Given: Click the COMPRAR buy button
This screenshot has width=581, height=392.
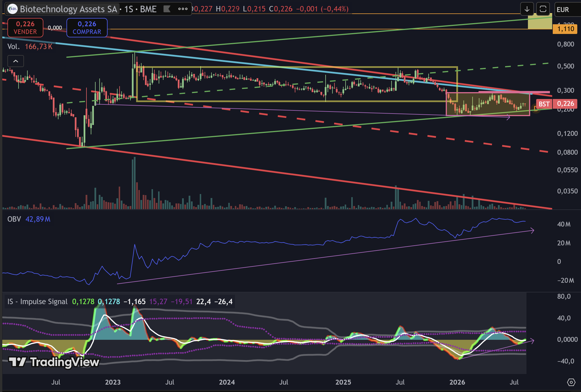Looking at the screenshot, I should coord(87,28).
